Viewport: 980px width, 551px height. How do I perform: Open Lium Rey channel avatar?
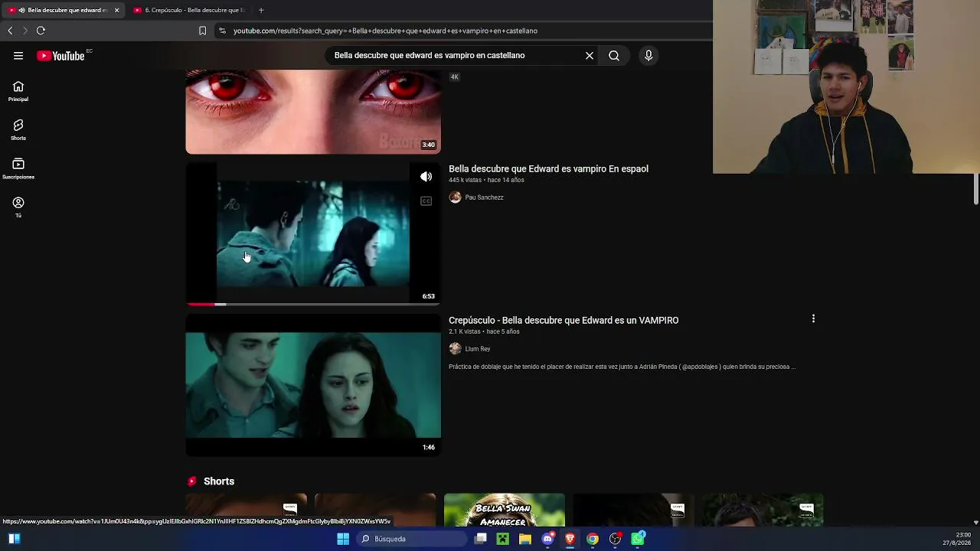point(455,349)
